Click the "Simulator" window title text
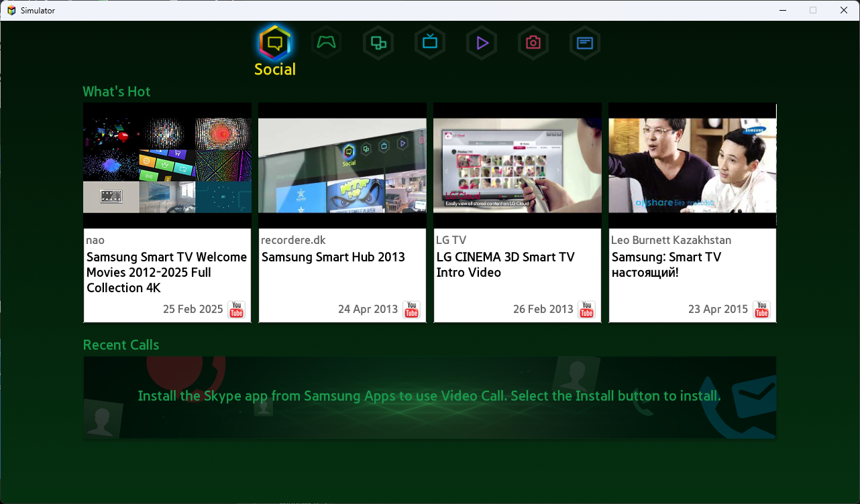The image size is (860, 504). 38,11
